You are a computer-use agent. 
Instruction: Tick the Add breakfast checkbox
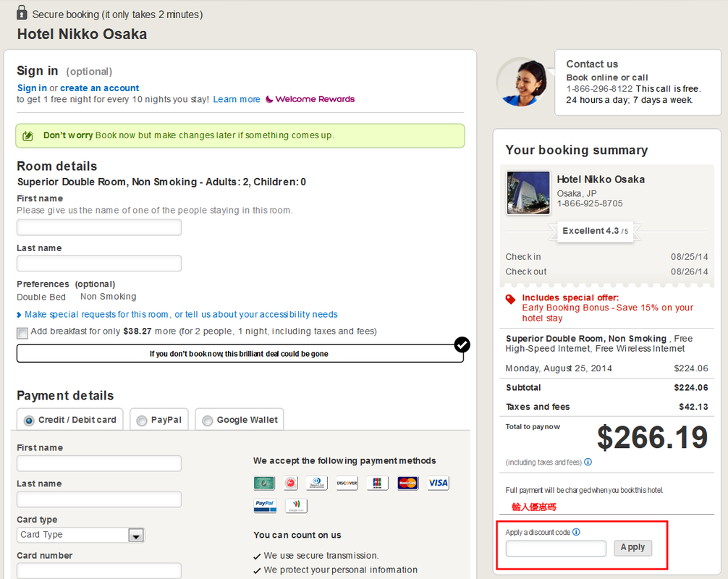(22, 333)
